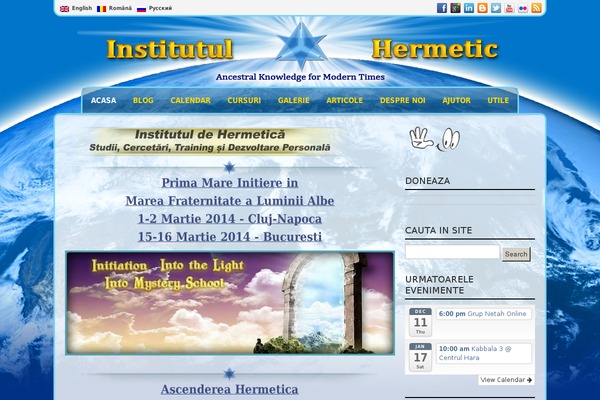
Task: Open the LinkedIn icon
Action: point(469,8)
